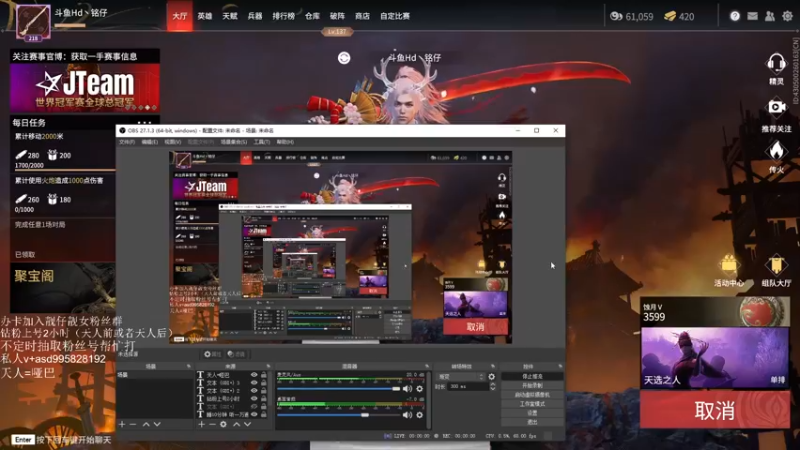Click 启动虚拟摄像机 button

532,394
